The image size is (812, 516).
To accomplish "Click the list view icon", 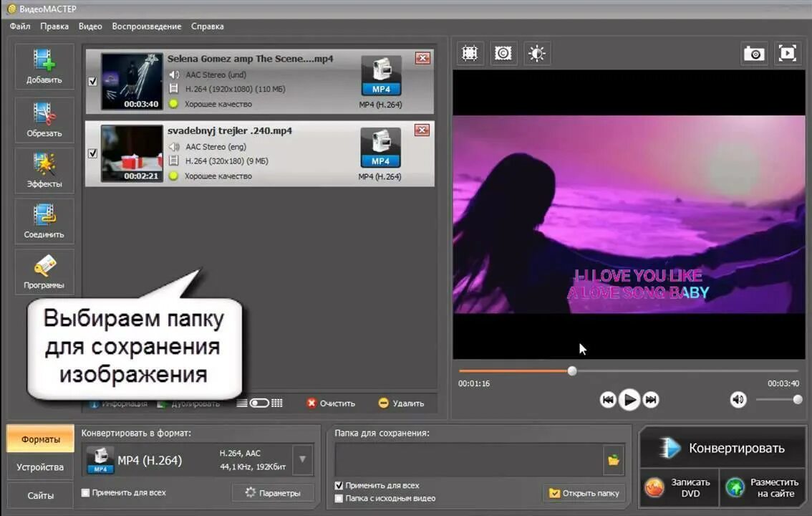I will pos(242,403).
